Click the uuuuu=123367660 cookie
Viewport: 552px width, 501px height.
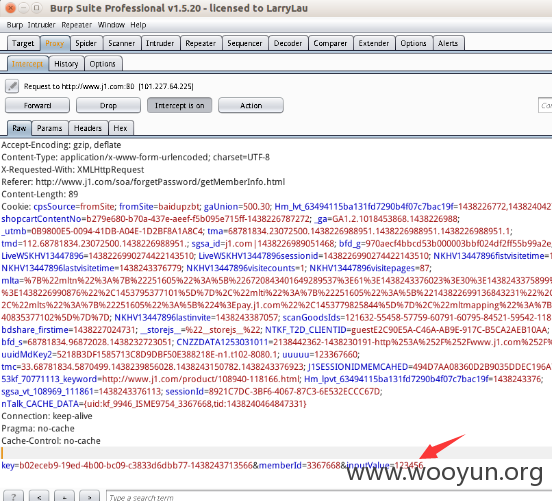click(320, 355)
